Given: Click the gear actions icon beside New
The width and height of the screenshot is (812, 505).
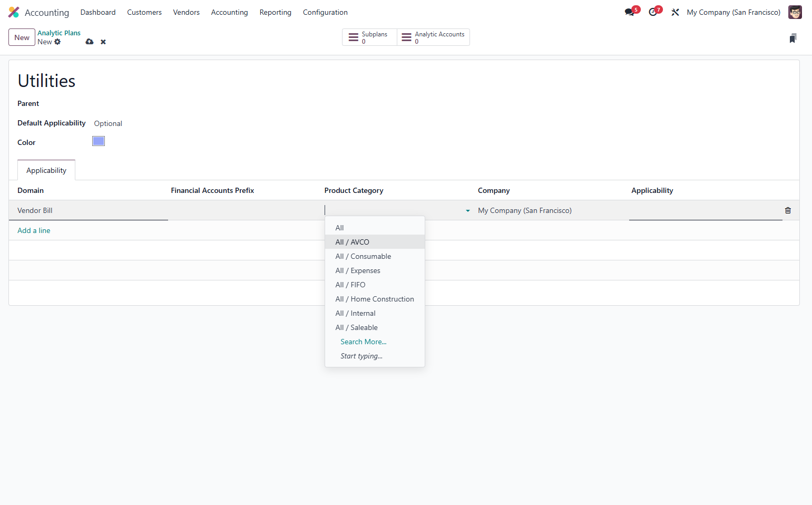Looking at the screenshot, I should tap(57, 42).
